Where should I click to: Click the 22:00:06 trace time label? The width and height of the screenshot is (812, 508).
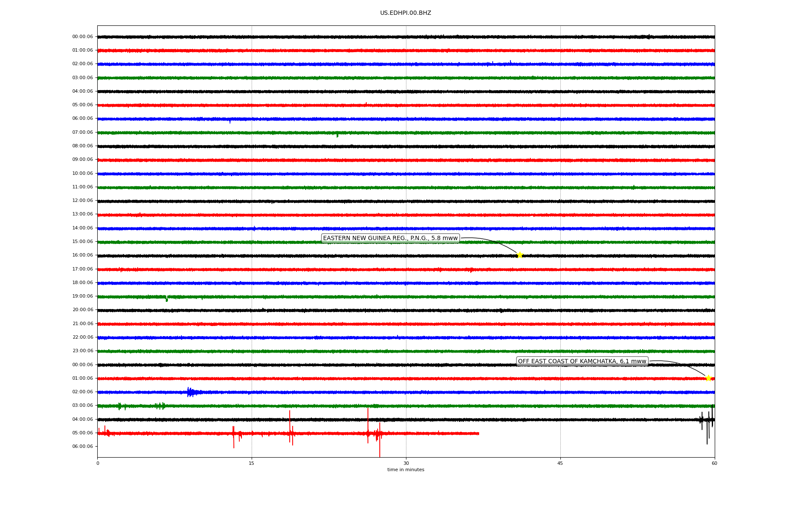[82, 337]
